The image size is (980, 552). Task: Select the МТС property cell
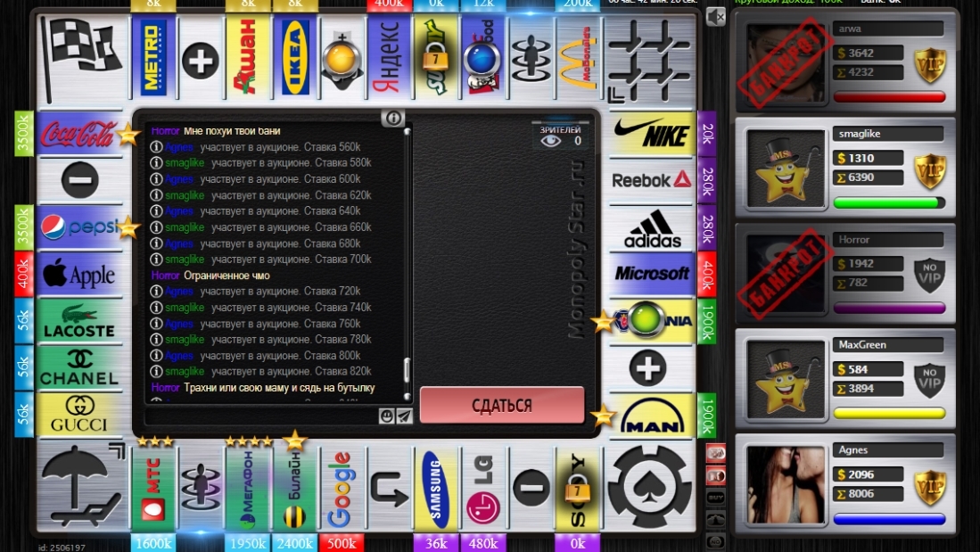click(x=153, y=488)
